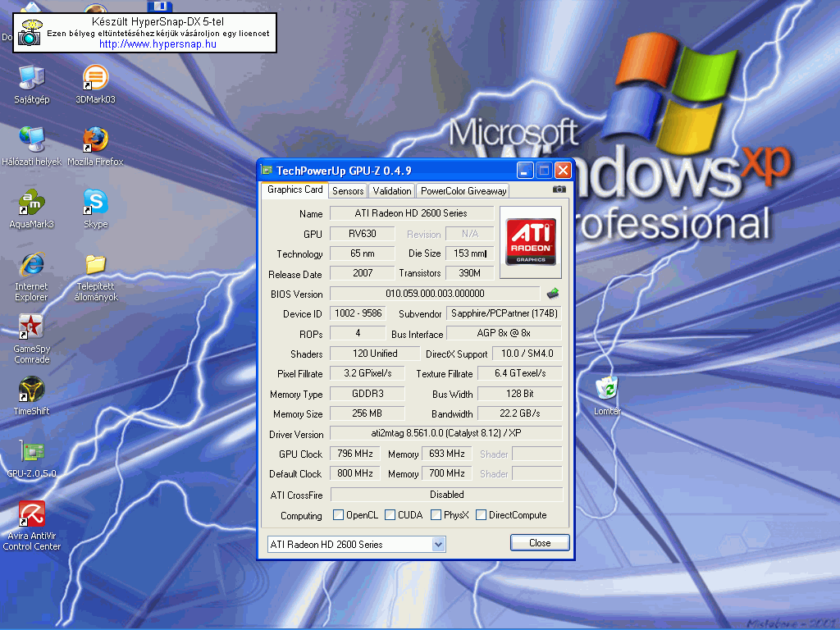Click the GPU-Z screenshot camera icon

(x=559, y=189)
